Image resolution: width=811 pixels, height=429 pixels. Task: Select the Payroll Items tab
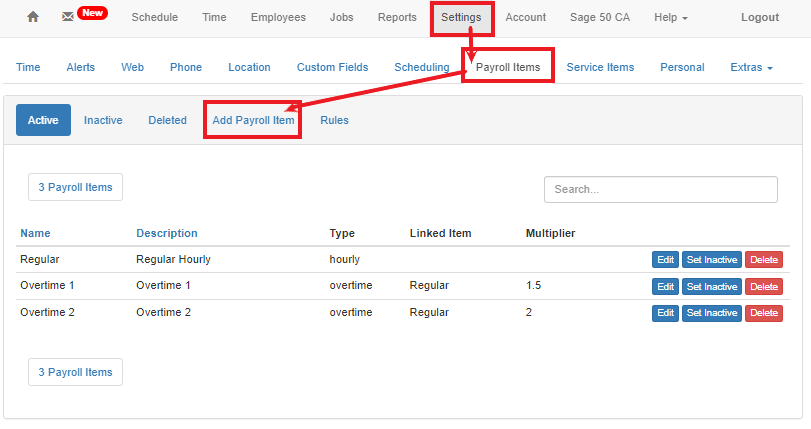pyautogui.click(x=508, y=67)
